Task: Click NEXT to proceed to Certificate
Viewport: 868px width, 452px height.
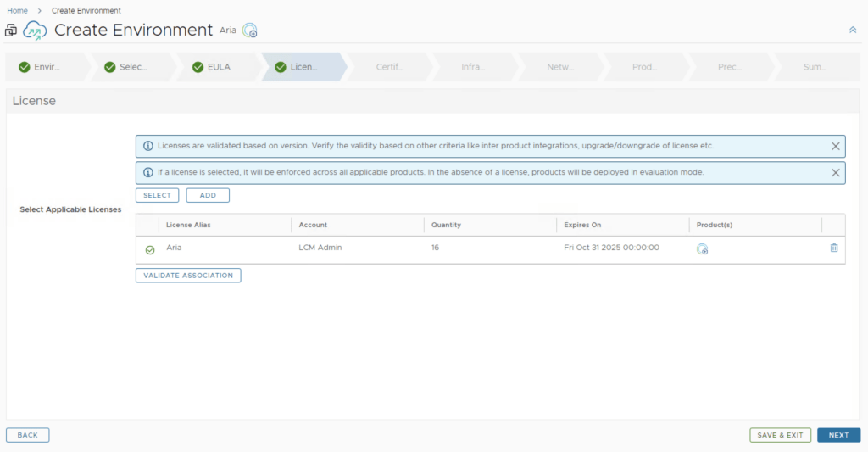Action: click(838, 435)
